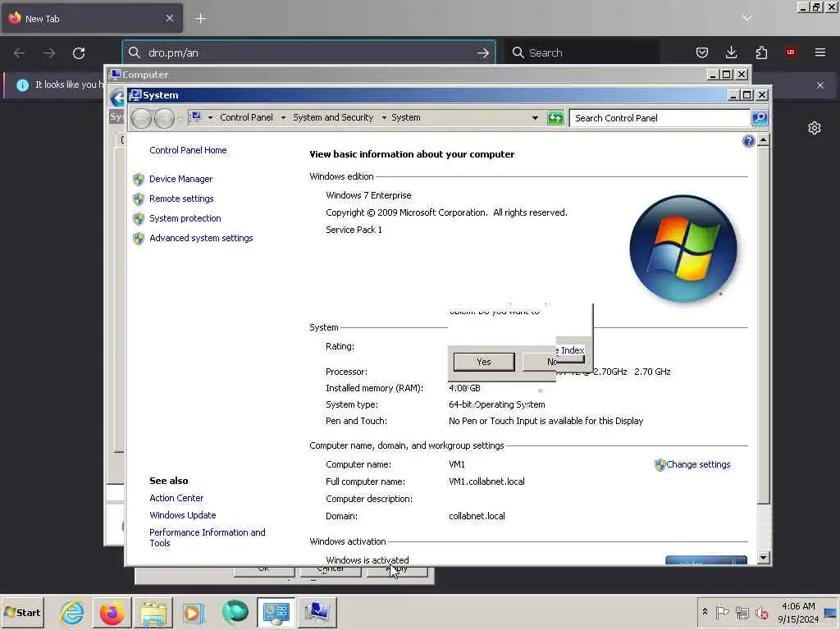Click the Firefox URL bar with dro.pm/an

[308, 53]
